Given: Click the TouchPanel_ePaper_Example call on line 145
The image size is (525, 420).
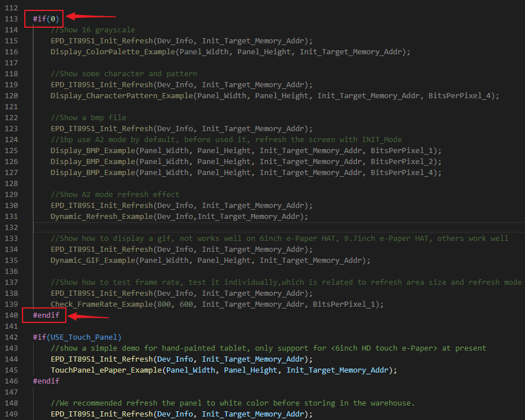Looking at the screenshot, I should (224, 370).
